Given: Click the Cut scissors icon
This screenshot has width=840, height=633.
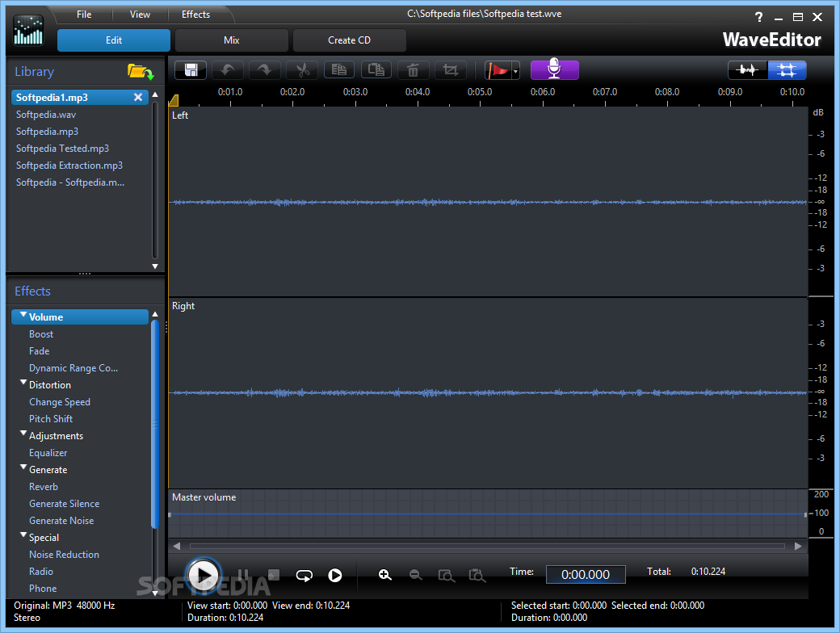Looking at the screenshot, I should click(x=302, y=70).
